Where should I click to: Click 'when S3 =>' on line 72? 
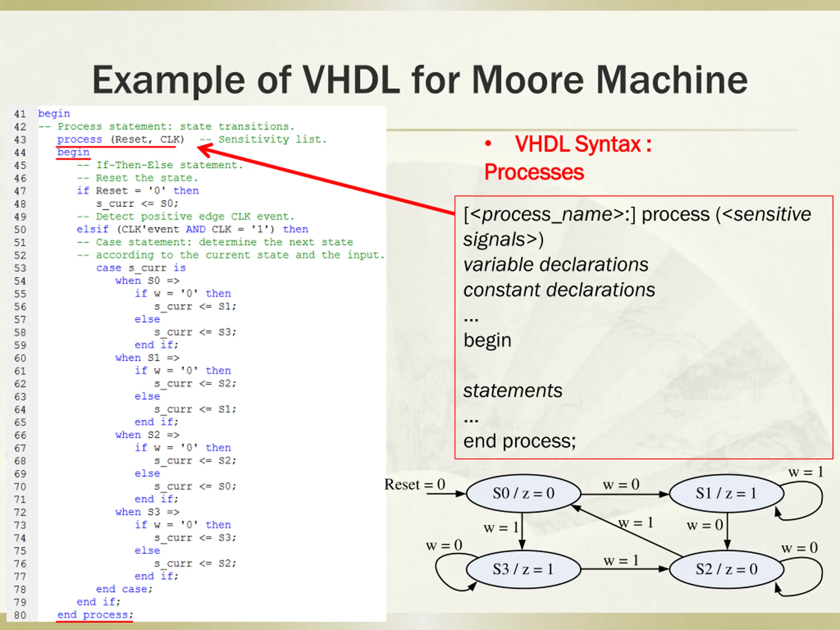tap(147, 512)
